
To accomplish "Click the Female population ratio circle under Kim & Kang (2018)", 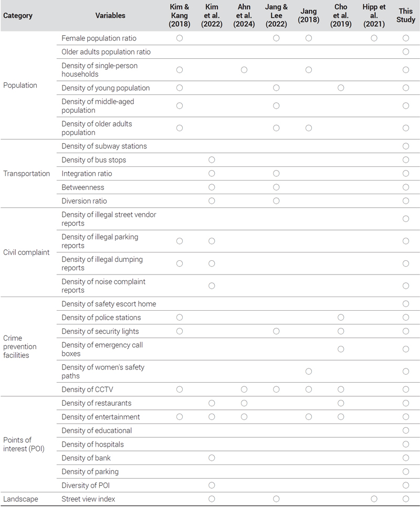I will (180, 38).
